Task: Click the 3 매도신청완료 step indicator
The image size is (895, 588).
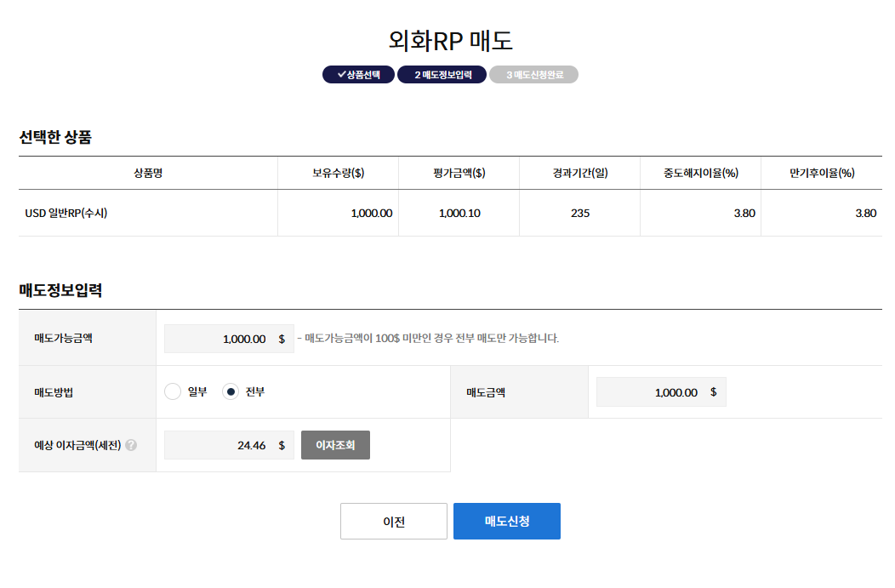Action: click(x=533, y=74)
